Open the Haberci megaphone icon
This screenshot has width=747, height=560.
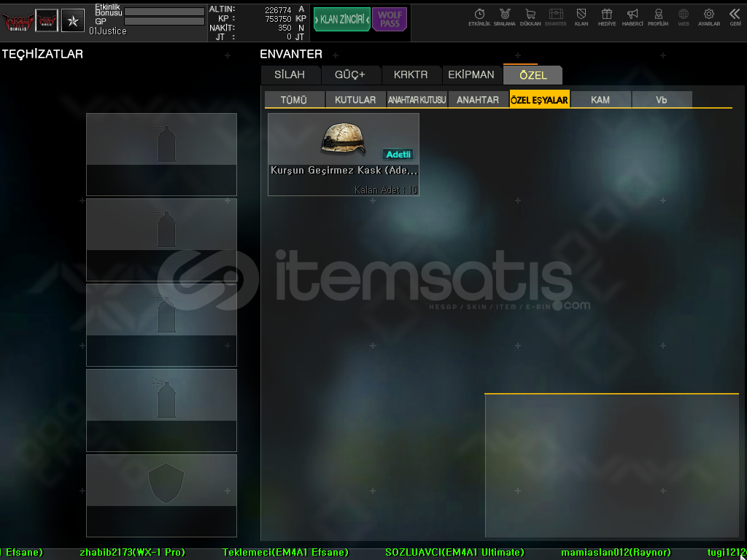pyautogui.click(x=632, y=17)
